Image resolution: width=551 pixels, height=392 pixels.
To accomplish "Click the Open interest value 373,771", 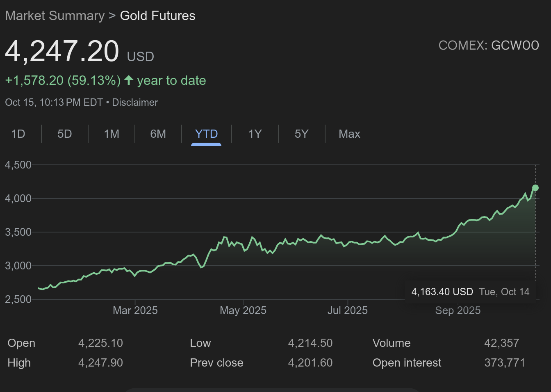I will tap(504, 363).
